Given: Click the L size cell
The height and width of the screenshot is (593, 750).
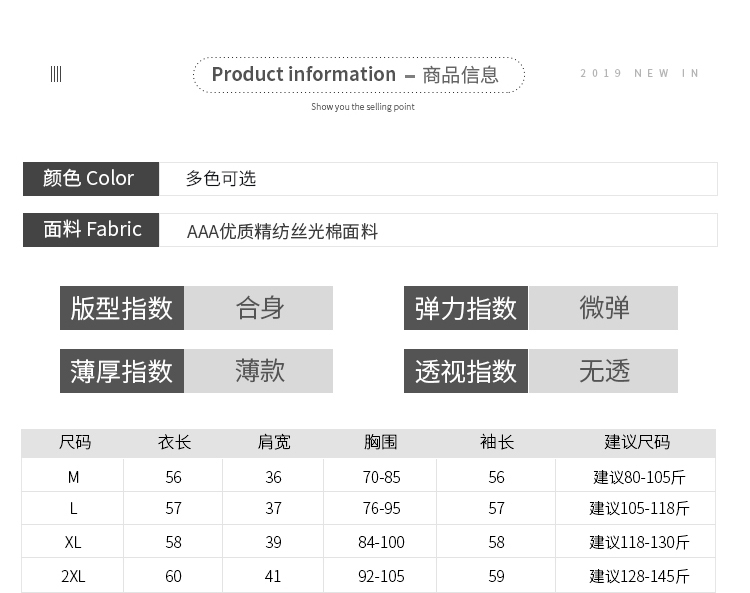Looking at the screenshot, I should click(73, 508).
